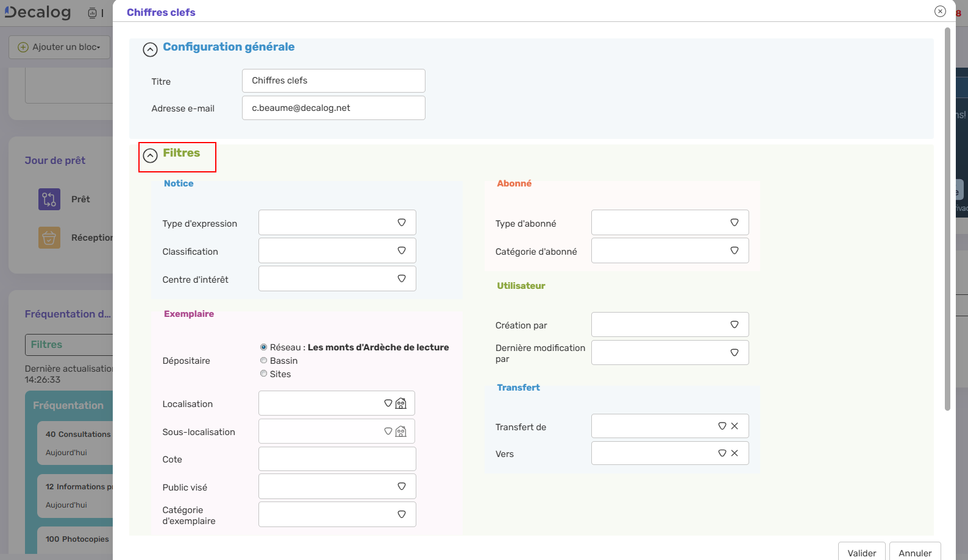The image size is (968, 560).
Task: Click the dialog's vertical scrollbar
Action: (947, 219)
